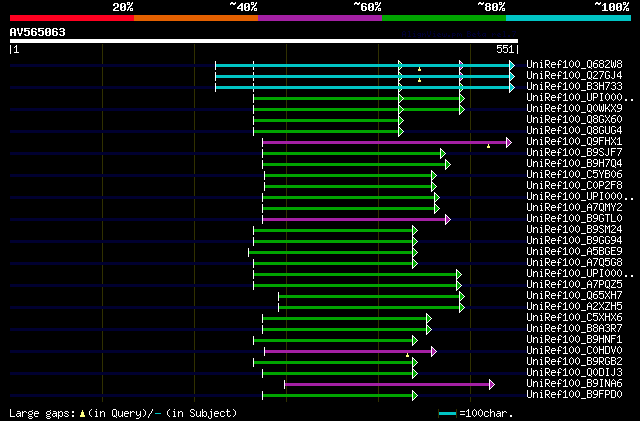Click the green ~80% identity legend segment
Screen dimensions: 640x421
444,18
